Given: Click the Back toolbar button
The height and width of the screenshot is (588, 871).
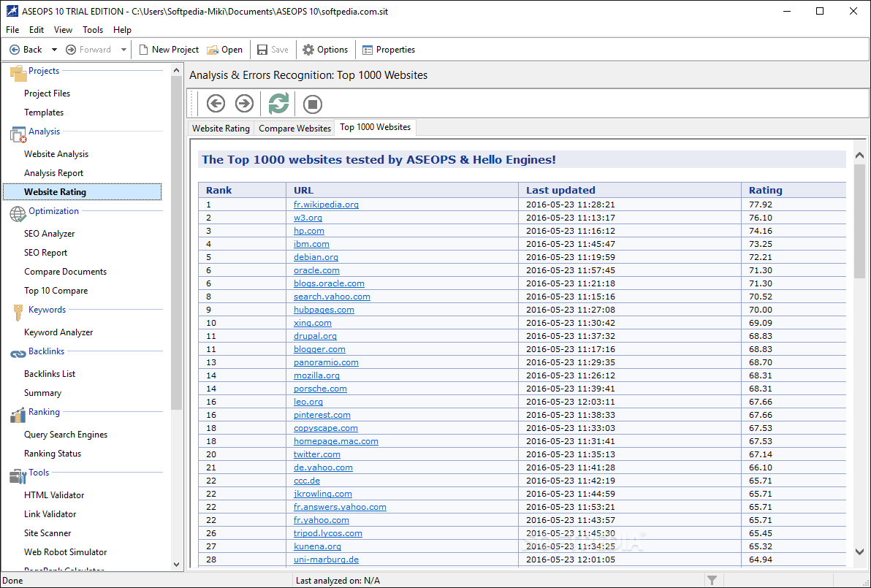Looking at the screenshot, I should [x=26, y=50].
